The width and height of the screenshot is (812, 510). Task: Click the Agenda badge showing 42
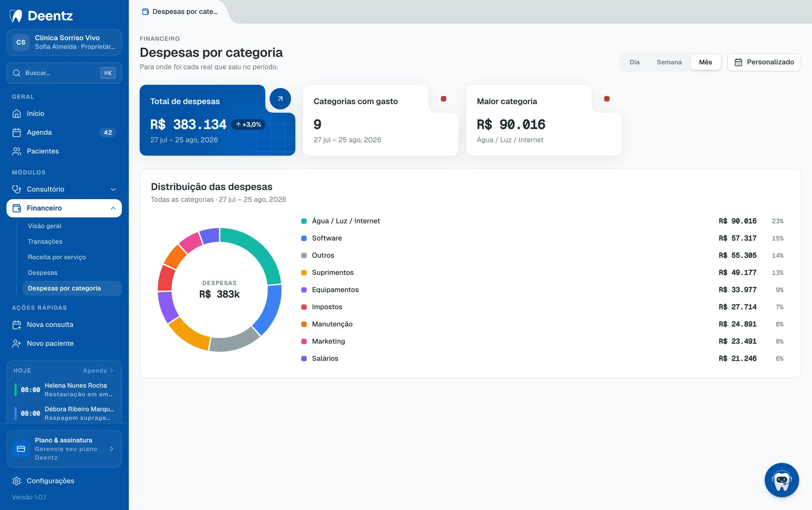(107, 132)
